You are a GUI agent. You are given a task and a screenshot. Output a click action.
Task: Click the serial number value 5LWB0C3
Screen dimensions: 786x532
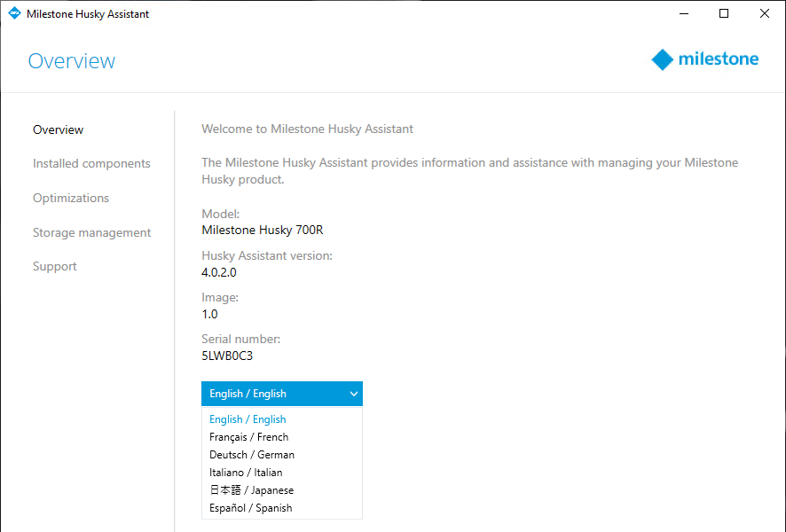(x=227, y=355)
